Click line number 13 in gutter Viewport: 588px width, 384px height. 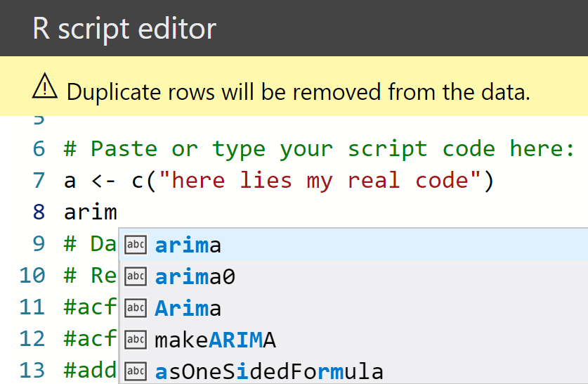click(32, 369)
